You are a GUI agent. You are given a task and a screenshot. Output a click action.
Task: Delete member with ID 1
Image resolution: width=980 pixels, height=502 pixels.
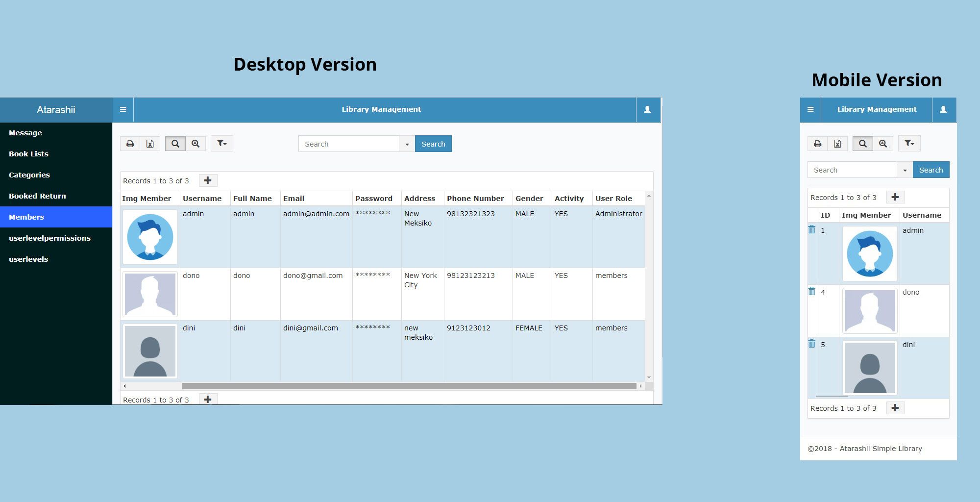(812, 229)
